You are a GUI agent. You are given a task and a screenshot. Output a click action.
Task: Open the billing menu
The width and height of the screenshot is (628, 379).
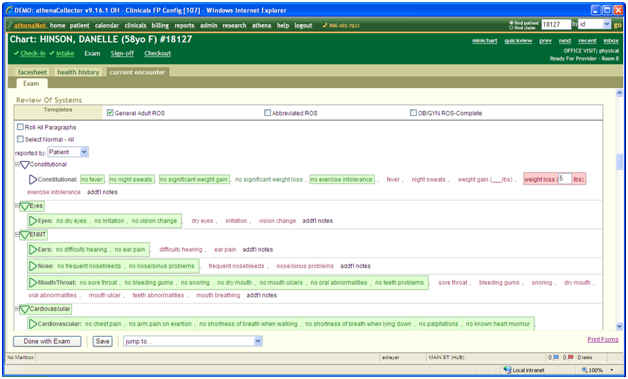(160, 25)
